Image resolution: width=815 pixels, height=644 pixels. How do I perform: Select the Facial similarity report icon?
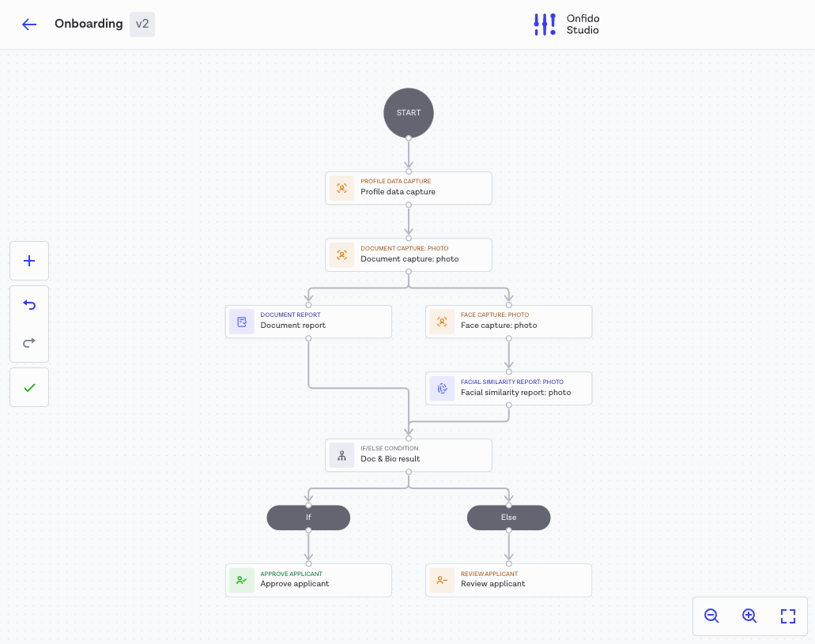pyautogui.click(x=441, y=388)
